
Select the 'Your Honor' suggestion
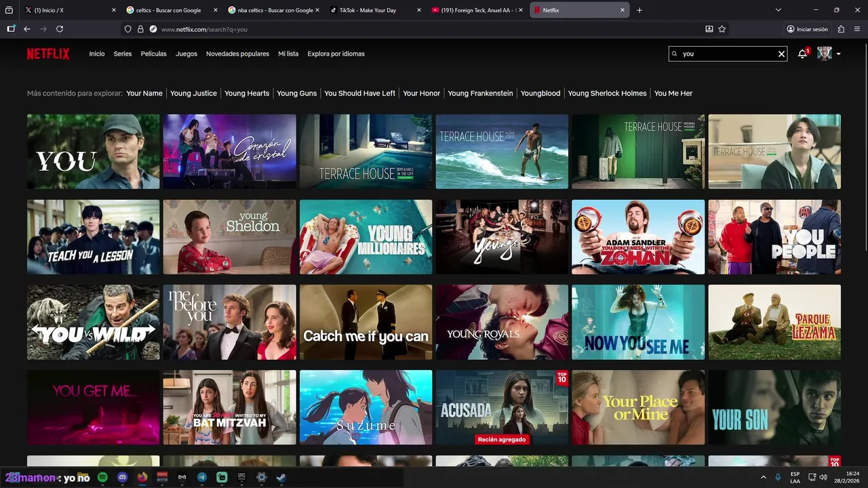point(421,94)
